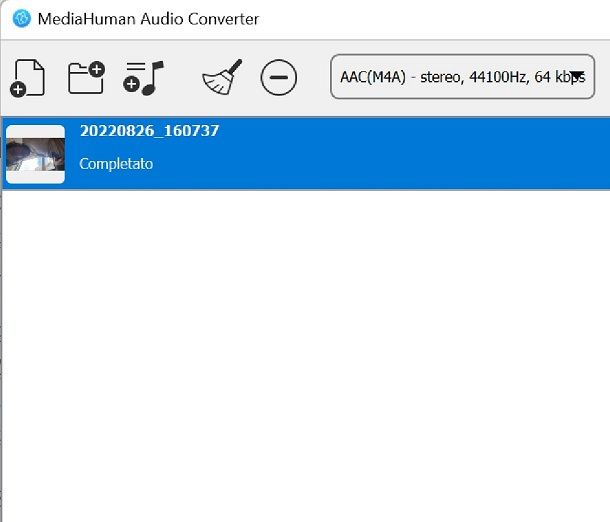Screen dimensions: 610x522
Task: Open the AAC(M4A) output format dropdown
Action: coord(463,77)
